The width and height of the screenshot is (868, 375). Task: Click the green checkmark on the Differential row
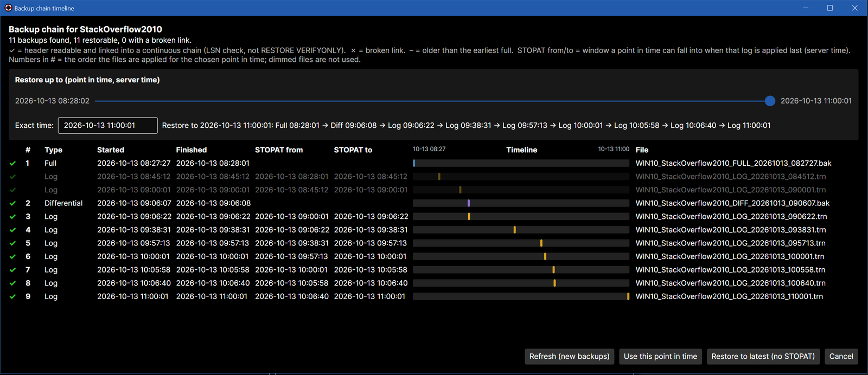click(x=12, y=203)
